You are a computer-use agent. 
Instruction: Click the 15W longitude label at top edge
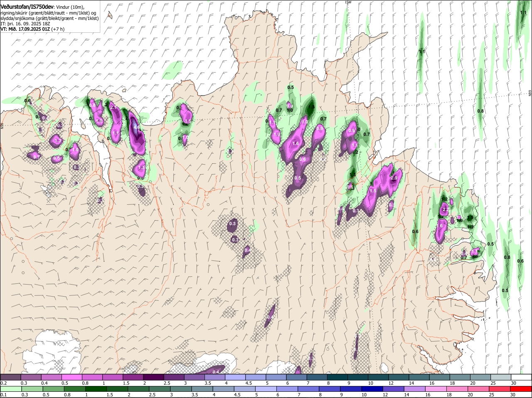pos(348,2)
